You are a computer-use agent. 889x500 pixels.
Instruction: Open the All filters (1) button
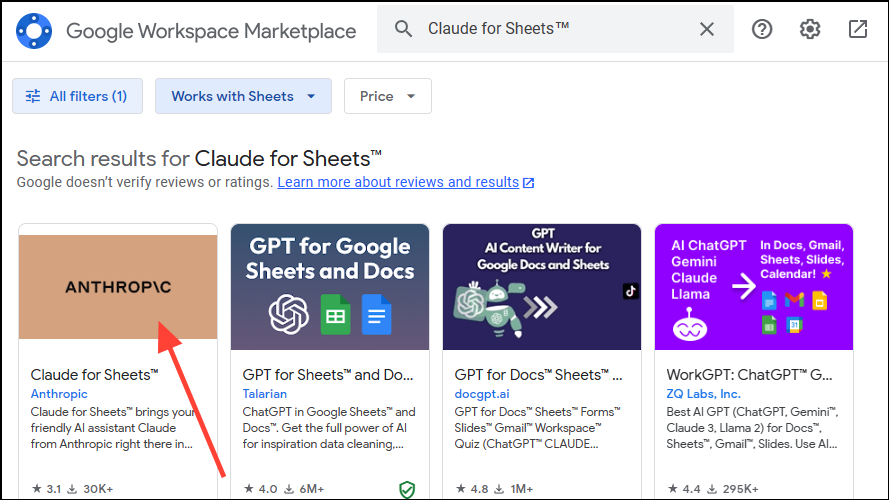point(78,96)
